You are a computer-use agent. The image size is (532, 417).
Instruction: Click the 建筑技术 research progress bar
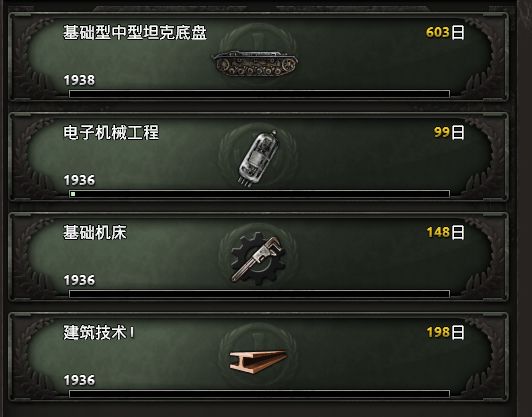260,394
